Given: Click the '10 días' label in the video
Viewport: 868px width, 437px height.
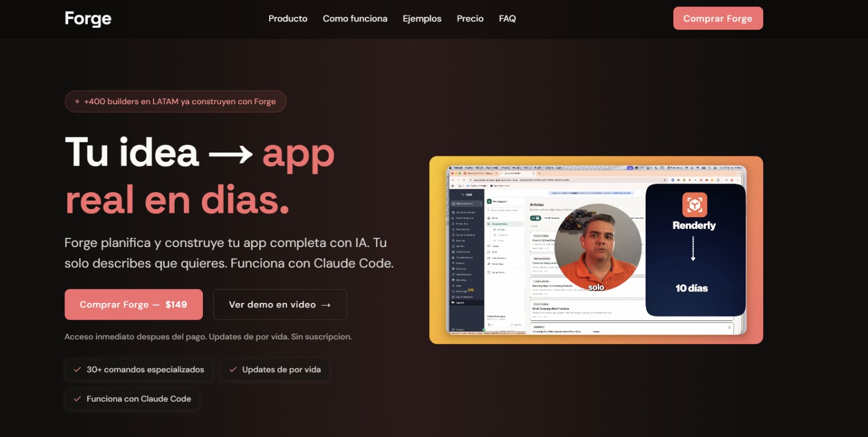Looking at the screenshot, I should click(692, 288).
